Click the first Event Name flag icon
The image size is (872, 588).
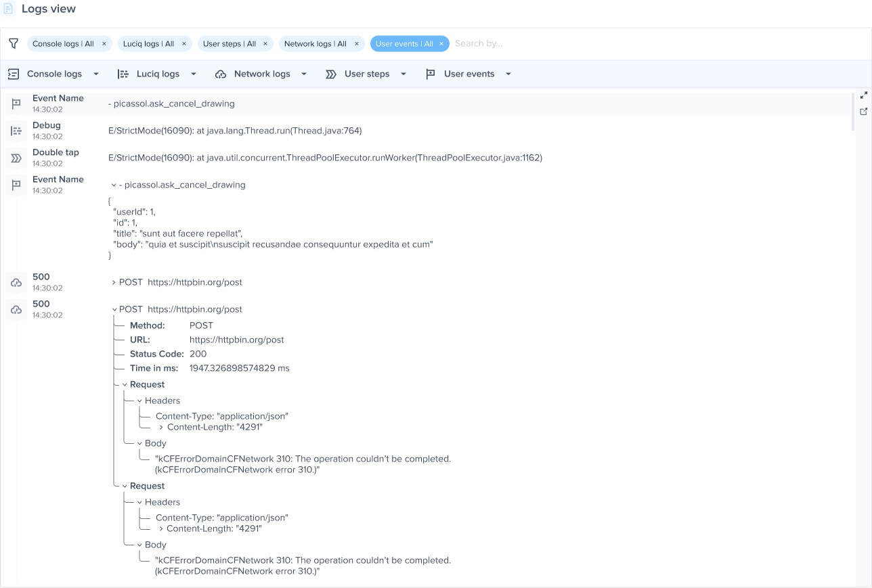(16, 104)
